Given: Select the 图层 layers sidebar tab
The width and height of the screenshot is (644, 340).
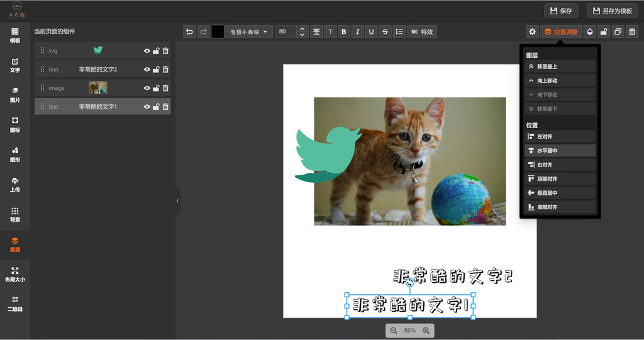Looking at the screenshot, I should pyautogui.click(x=15, y=244).
